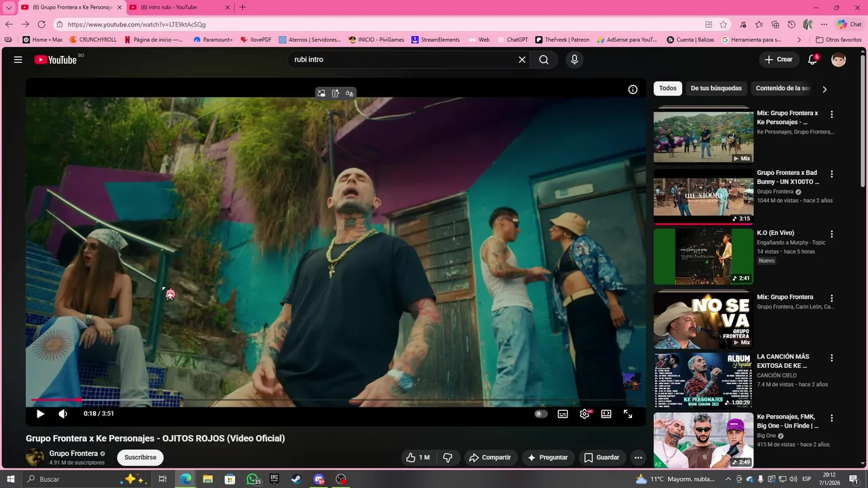
Task: Open Edge settings ellipsis menu
Action: [824, 24]
